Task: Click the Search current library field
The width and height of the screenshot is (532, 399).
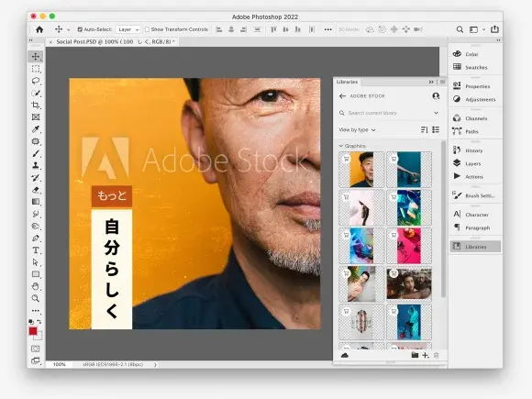Action: 389,113
